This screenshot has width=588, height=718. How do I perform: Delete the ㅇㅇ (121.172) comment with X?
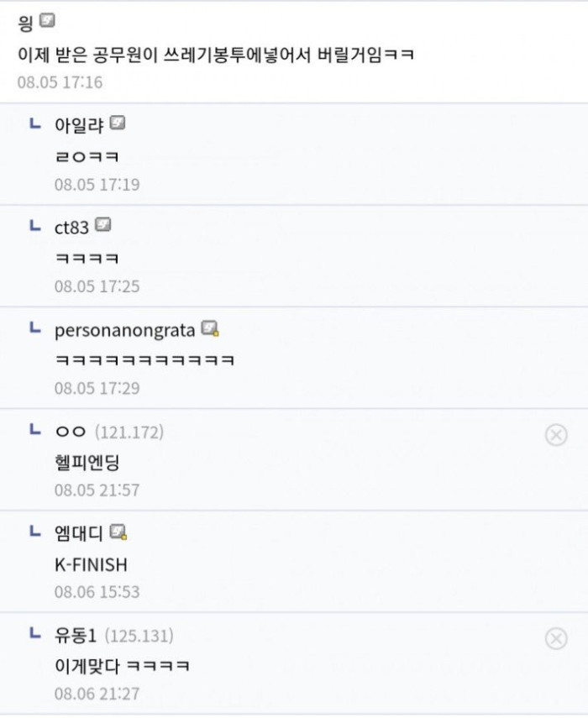click(556, 434)
